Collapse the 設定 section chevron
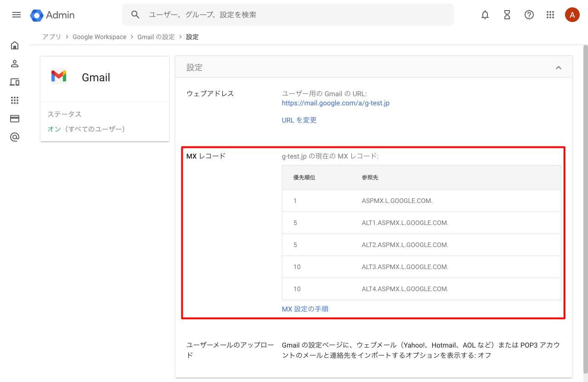The image size is (588, 382). [559, 67]
